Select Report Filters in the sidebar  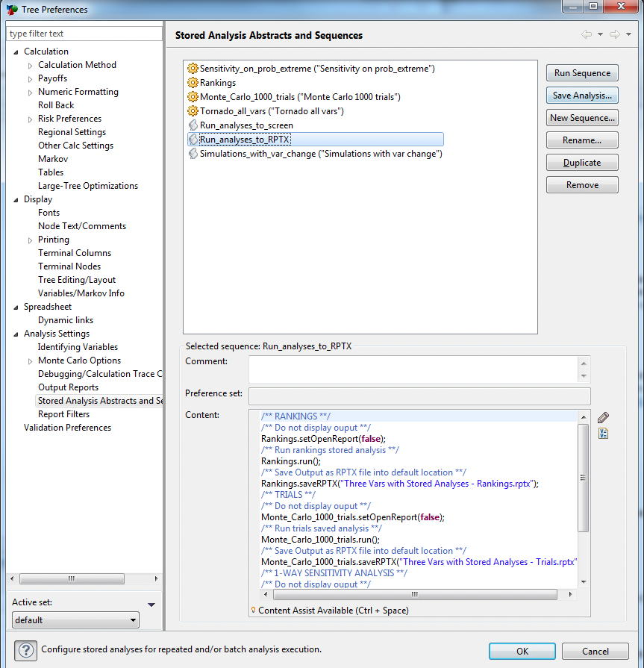tap(64, 413)
